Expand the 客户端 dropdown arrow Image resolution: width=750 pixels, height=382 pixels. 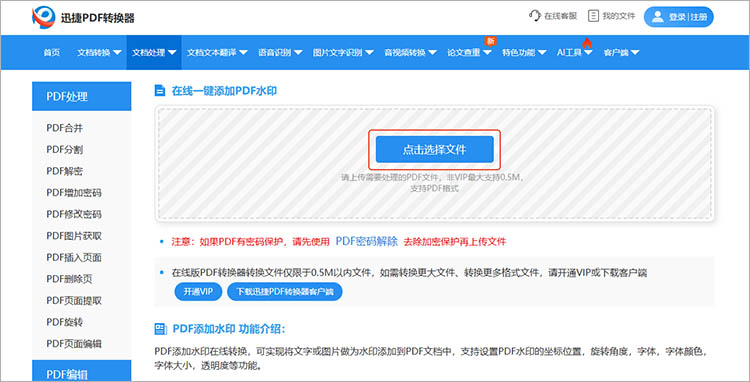click(x=635, y=53)
